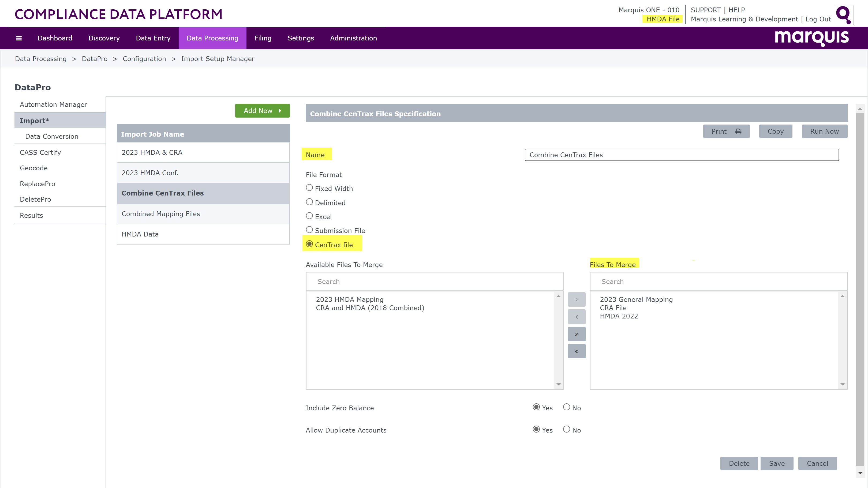This screenshot has height=488, width=868.
Task: Open Automation Manager in sidebar
Action: pos(60,105)
